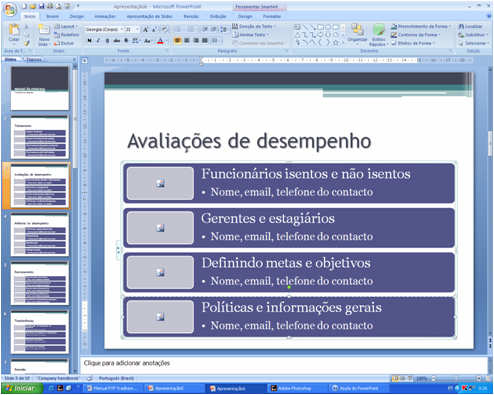
Task: Click the Novo Slide icon
Action: tap(44, 30)
